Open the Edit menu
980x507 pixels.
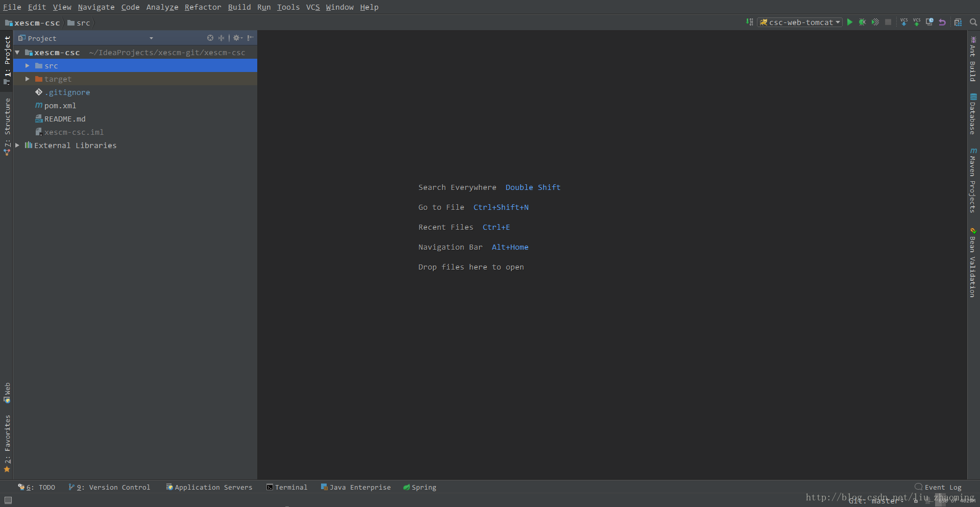37,7
